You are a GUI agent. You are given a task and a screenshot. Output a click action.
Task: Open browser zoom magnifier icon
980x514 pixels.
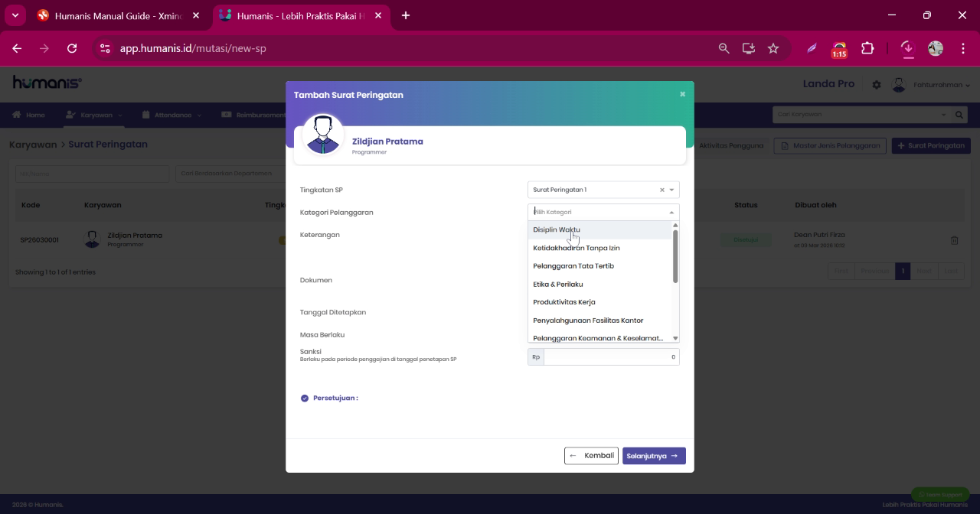tap(724, 48)
